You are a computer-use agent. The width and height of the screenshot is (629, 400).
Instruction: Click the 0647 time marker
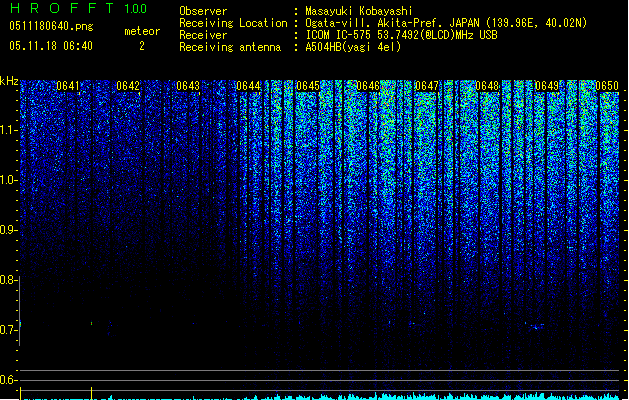(427, 86)
